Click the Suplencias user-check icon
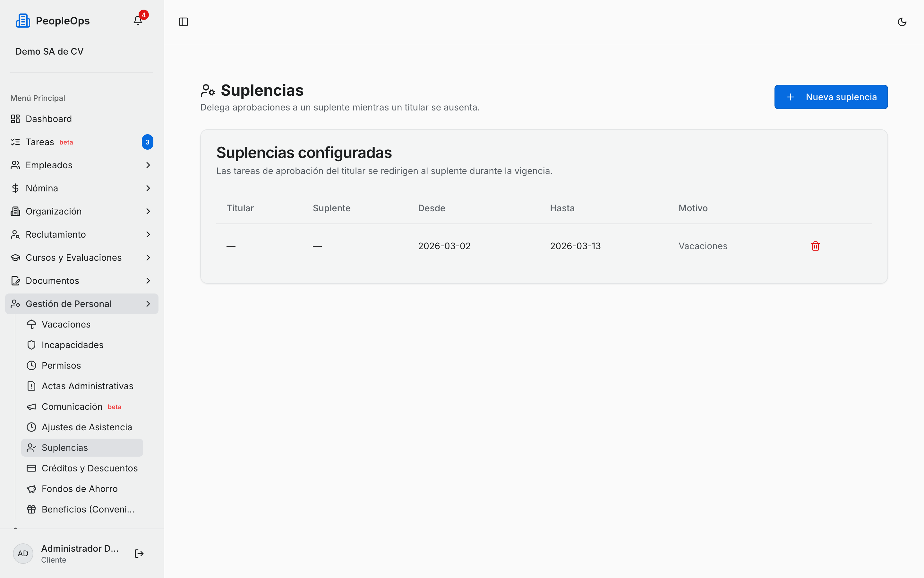 [31, 448]
